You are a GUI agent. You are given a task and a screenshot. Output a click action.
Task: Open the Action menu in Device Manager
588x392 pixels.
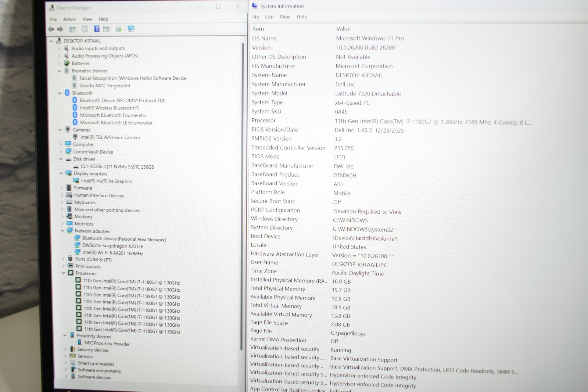[x=69, y=19]
